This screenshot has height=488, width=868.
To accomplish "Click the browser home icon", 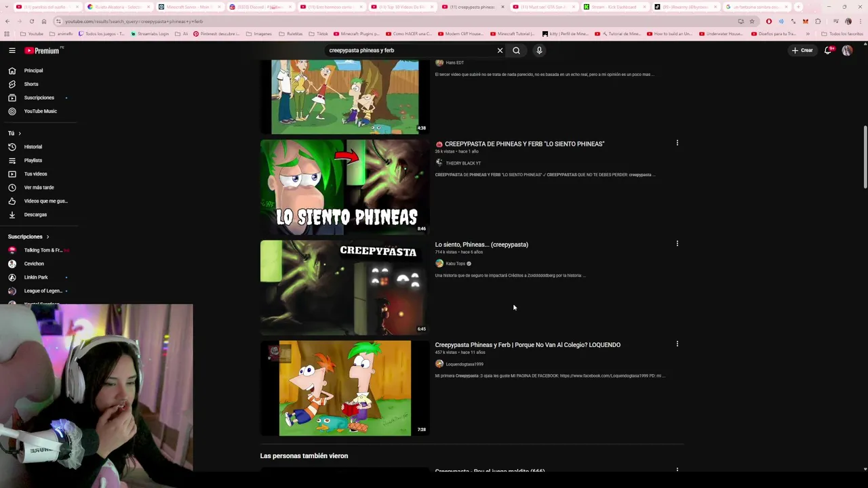I will coord(44,21).
